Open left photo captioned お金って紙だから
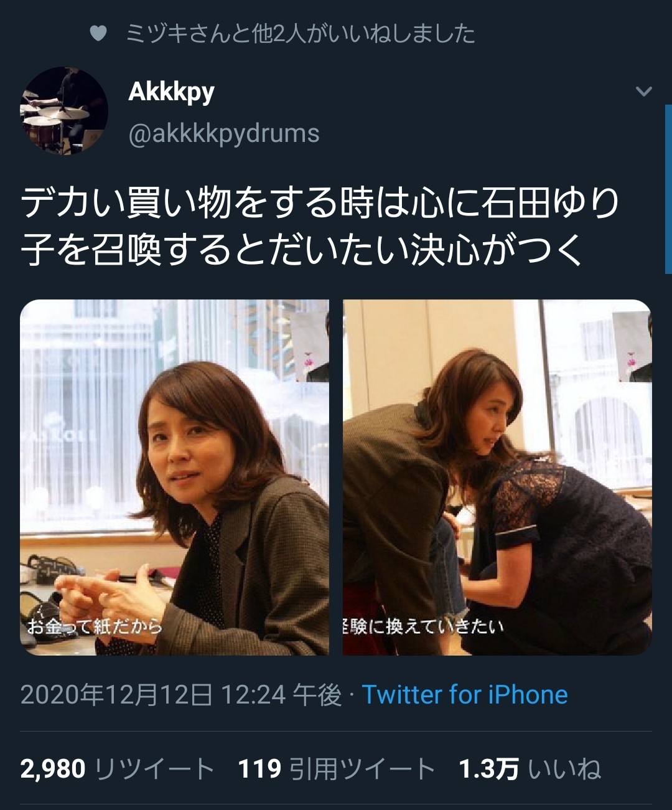The height and width of the screenshot is (810, 672). 174,478
